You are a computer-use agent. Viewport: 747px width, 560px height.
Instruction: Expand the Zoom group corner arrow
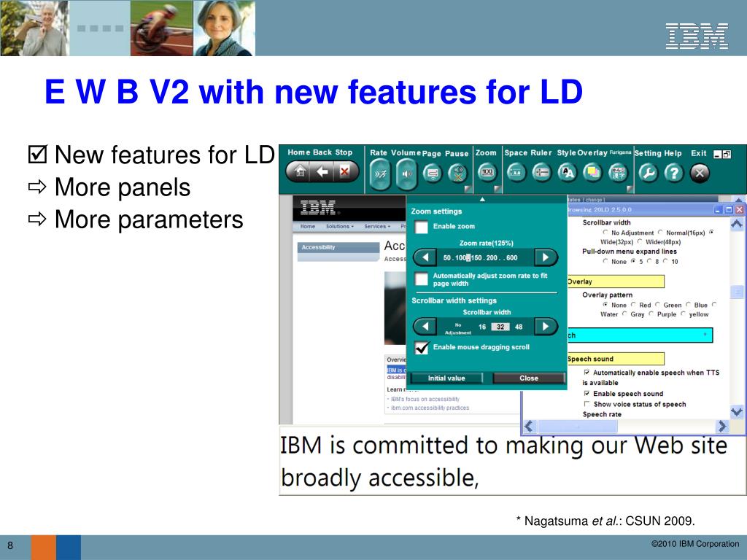tap(498, 189)
